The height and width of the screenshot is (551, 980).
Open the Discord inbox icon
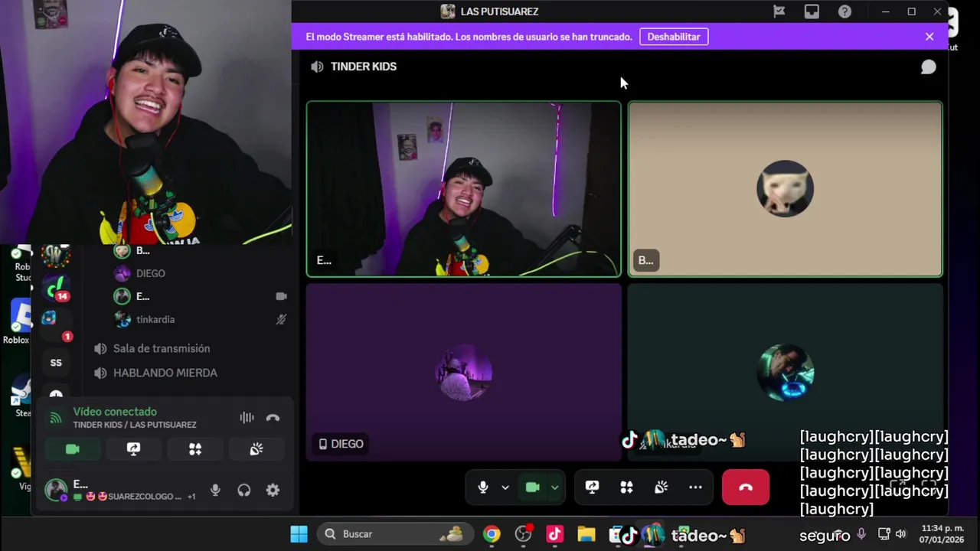[x=812, y=11]
